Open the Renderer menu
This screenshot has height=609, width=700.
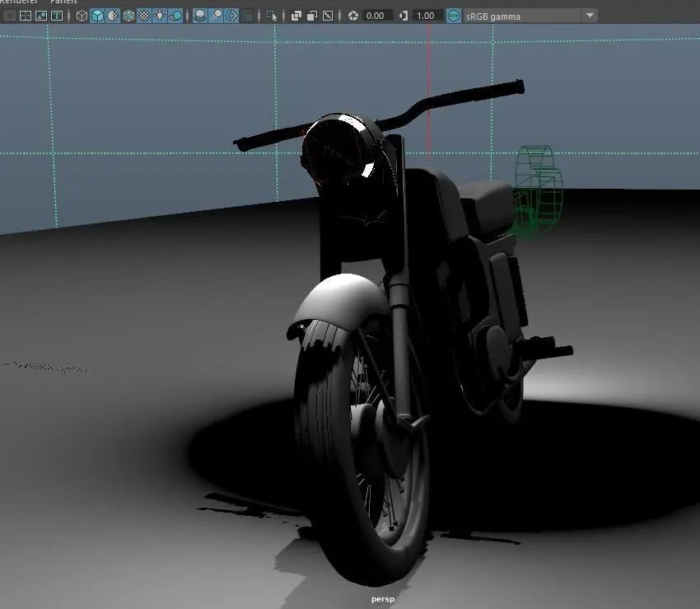[x=19, y=2]
